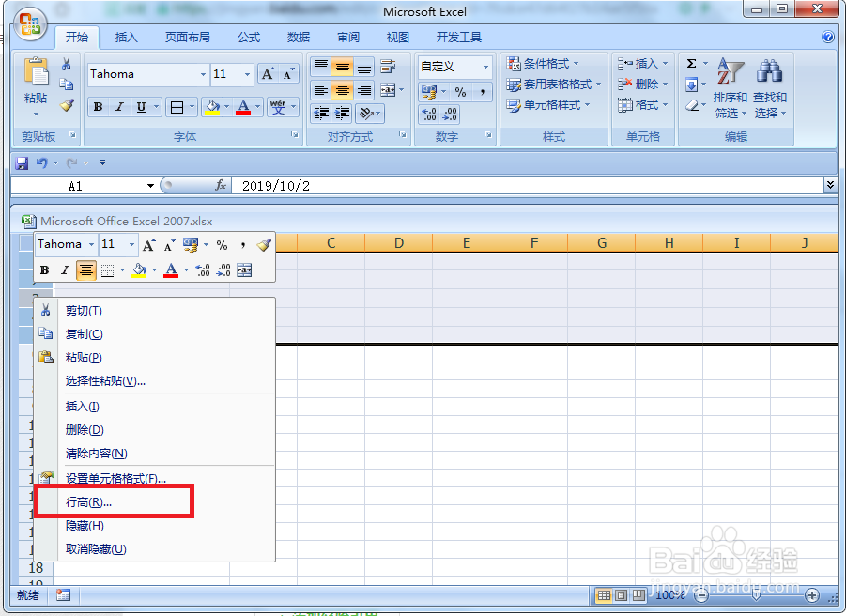Open the Name Box dropdown arrow
Image resolution: width=846 pixels, height=616 pixels.
[150, 186]
